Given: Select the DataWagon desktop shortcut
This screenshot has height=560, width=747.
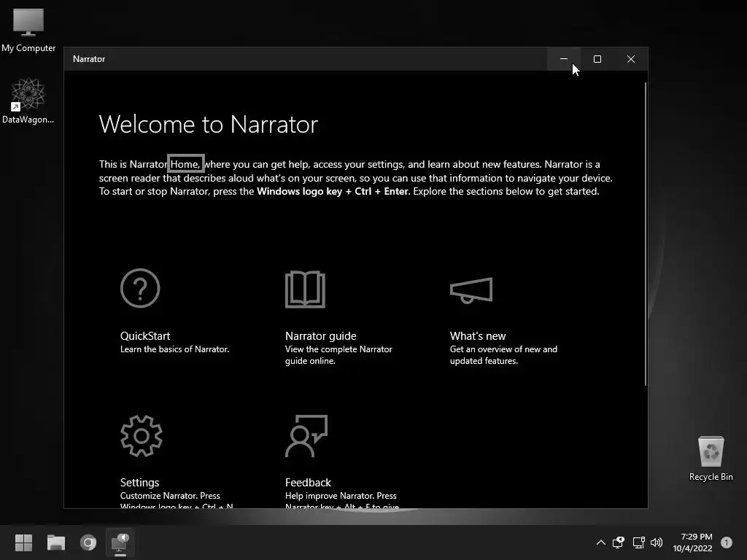Looking at the screenshot, I should click(x=28, y=101).
